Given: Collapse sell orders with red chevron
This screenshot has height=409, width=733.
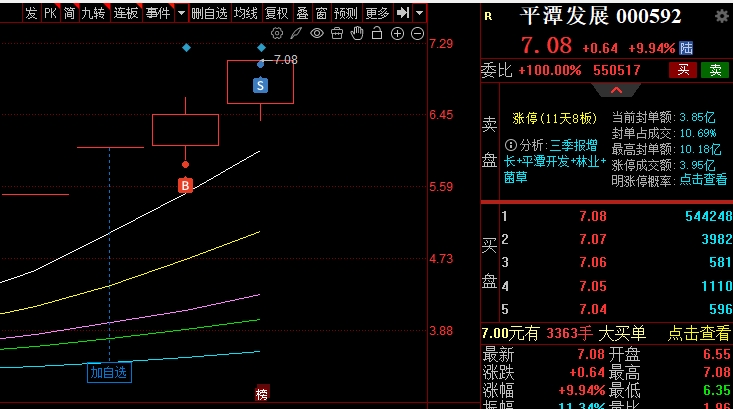Looking at the screenshot, I should (x=616, y=90).
